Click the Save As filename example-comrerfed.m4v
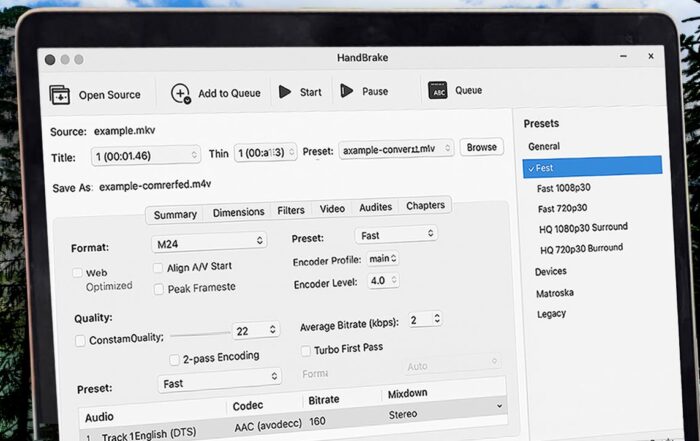700x441 pixels. coord(155,185)
